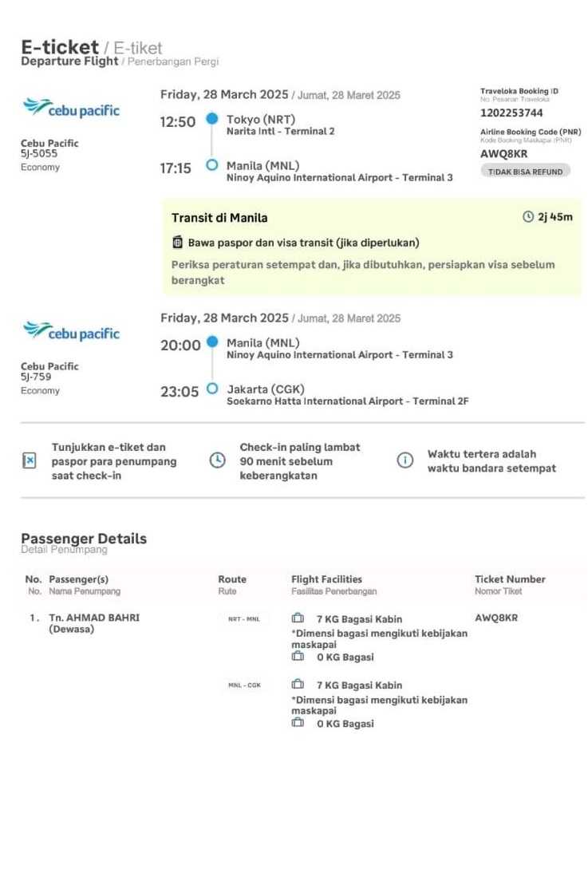Click the 0 KG Bagasi icon for MNL - CGK
The width and height of the screenshot is (588, 877).
(298, 723)
